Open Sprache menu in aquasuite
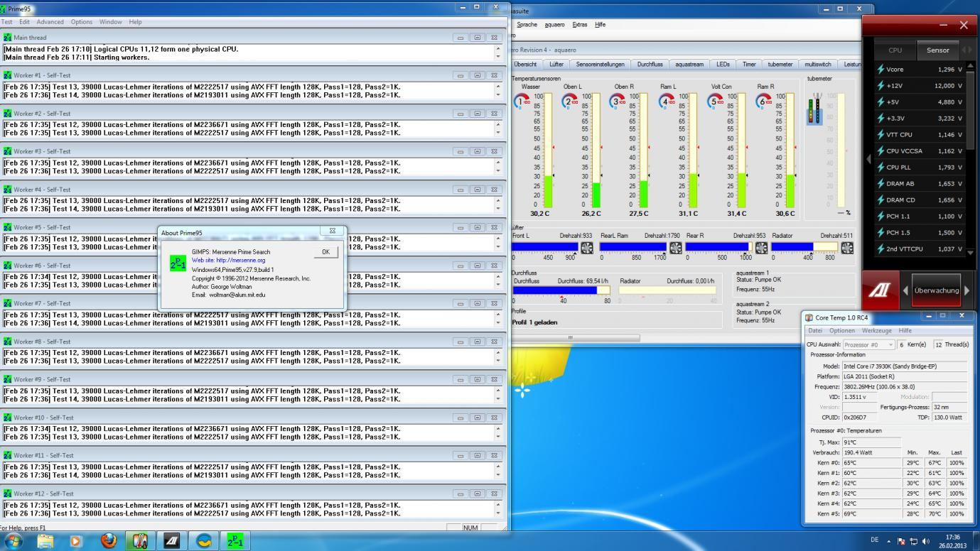980x551 pixels. 527,25
